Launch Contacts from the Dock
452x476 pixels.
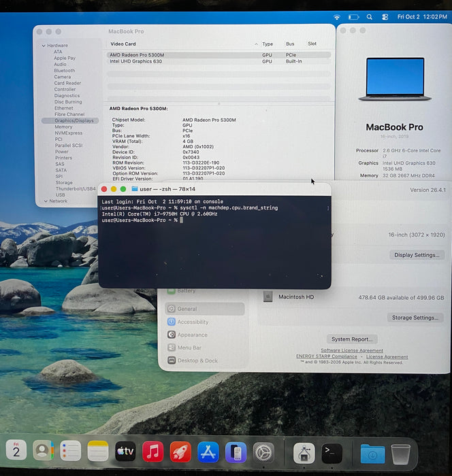coord(43,450)
